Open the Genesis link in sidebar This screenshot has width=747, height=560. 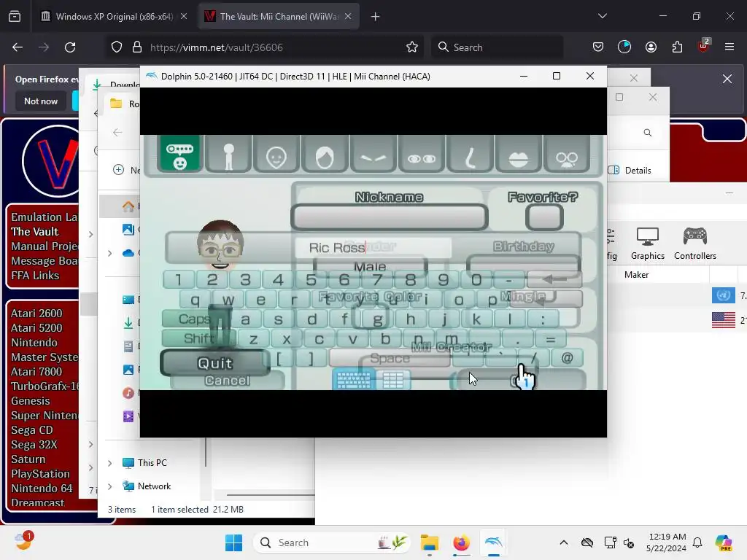[31, 401]
